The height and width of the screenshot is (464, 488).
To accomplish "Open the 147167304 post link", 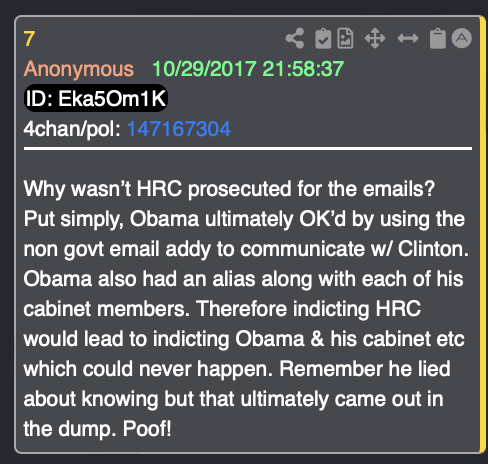I will (x=179, y=129).
